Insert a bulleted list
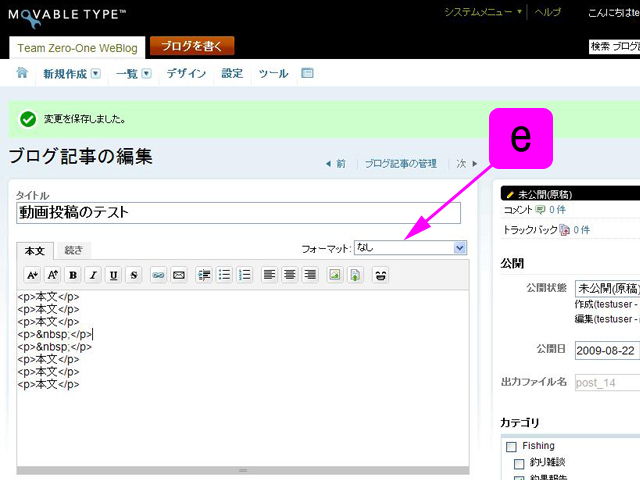Screen dimensions: 640x480 [225, 275]
